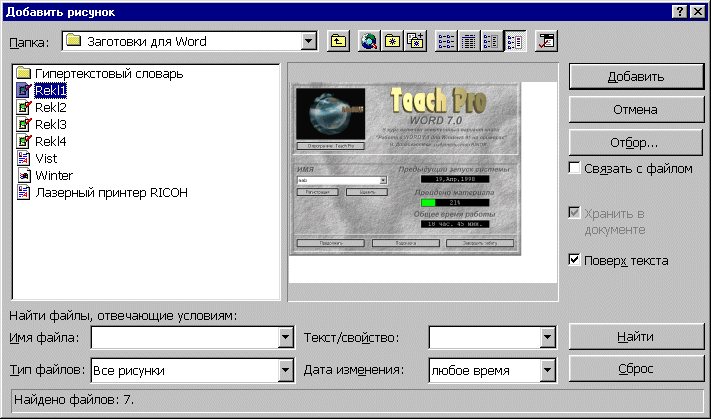Click the Winter image icon
Screen dimensions: 711x419
pyautogui.click(x=24, y=175)
